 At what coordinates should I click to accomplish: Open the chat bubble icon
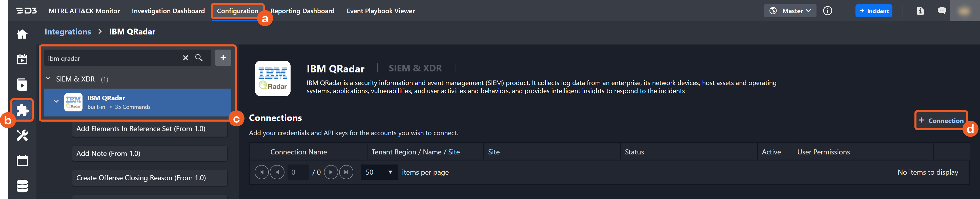tap(942, 11)
